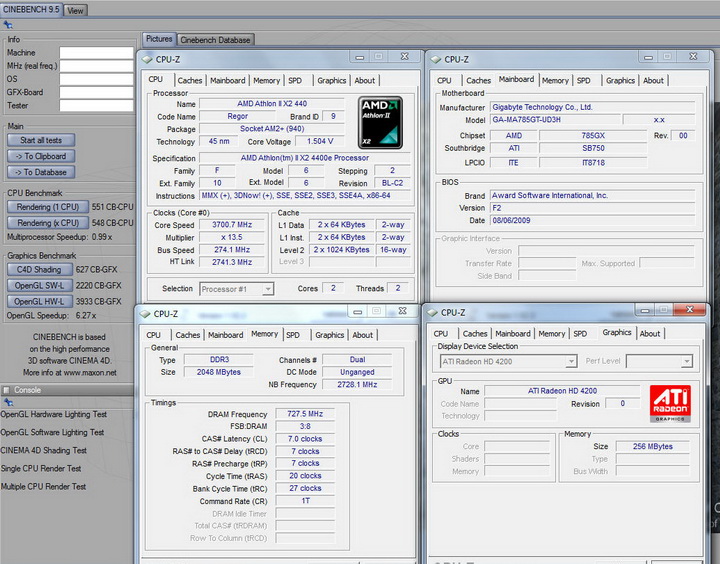Screen dimensions: 720x564
Task: Click the AMD Athlon II processor logo
Action: pyautogui.click(x=380, y=122)
